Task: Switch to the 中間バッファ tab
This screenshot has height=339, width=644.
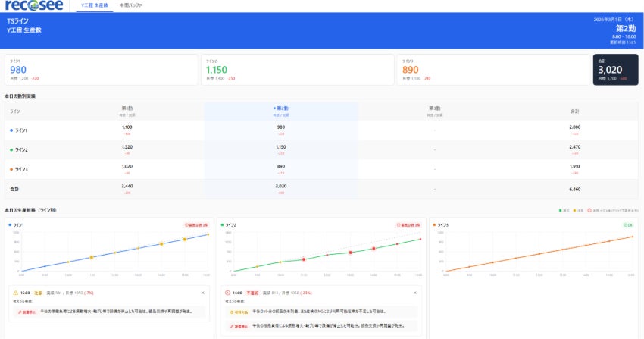Action: pyautogui.click(x=130, y=5)
